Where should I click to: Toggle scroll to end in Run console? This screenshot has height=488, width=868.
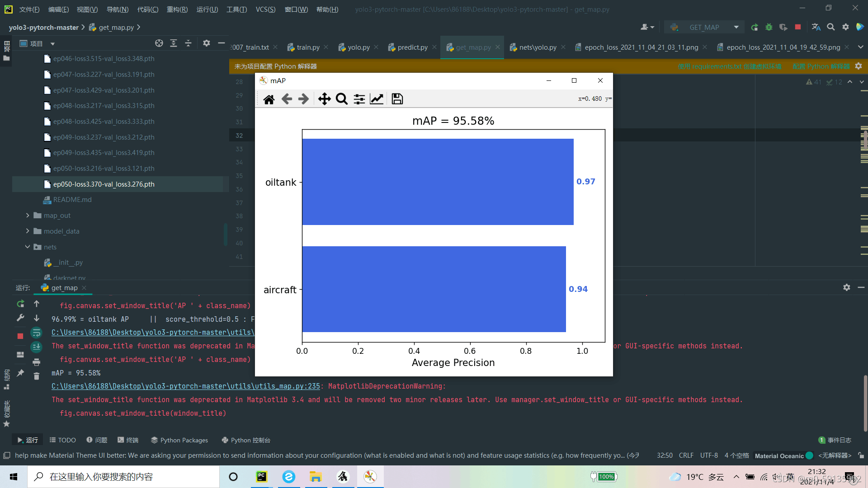37,347
